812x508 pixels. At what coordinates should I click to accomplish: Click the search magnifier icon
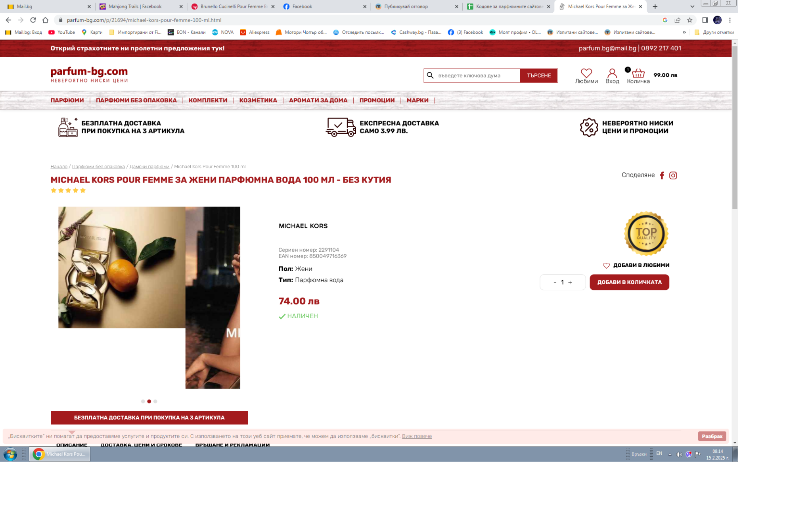430,75
